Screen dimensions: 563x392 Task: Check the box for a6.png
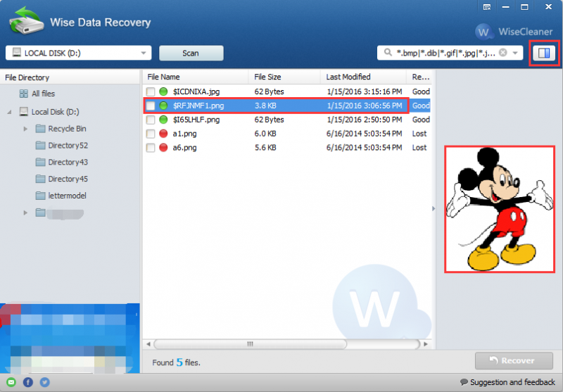151,148
